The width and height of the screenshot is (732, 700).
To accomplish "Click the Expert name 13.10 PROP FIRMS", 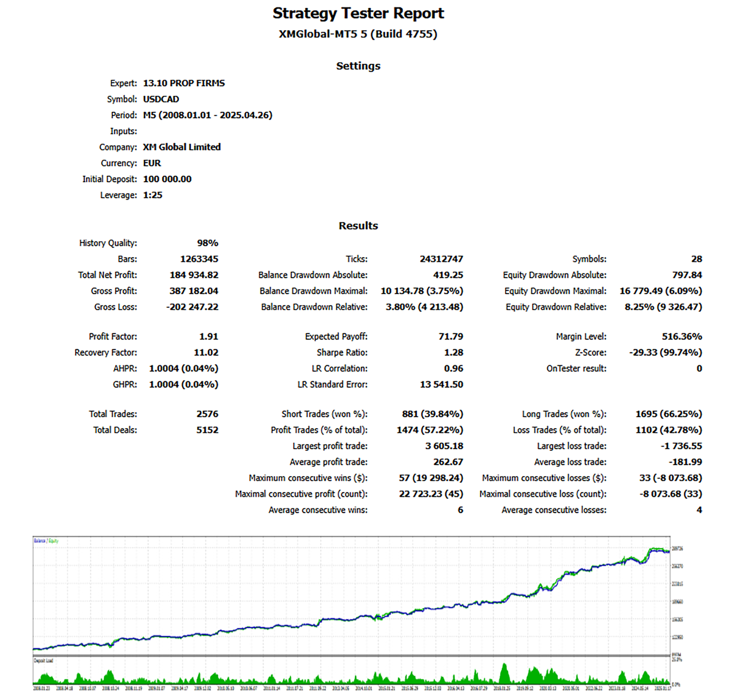I will (184, 83).
